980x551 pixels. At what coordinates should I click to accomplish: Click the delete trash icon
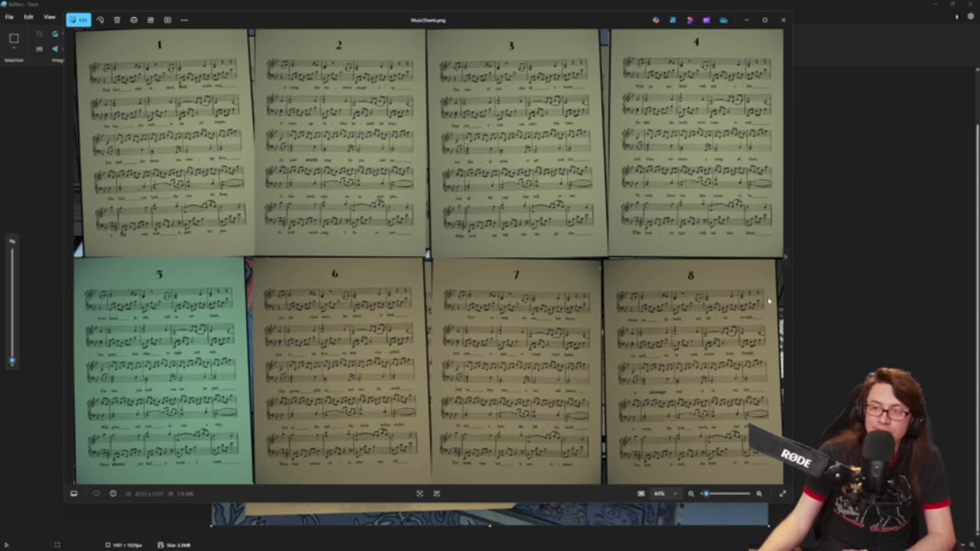pos(117,20)
